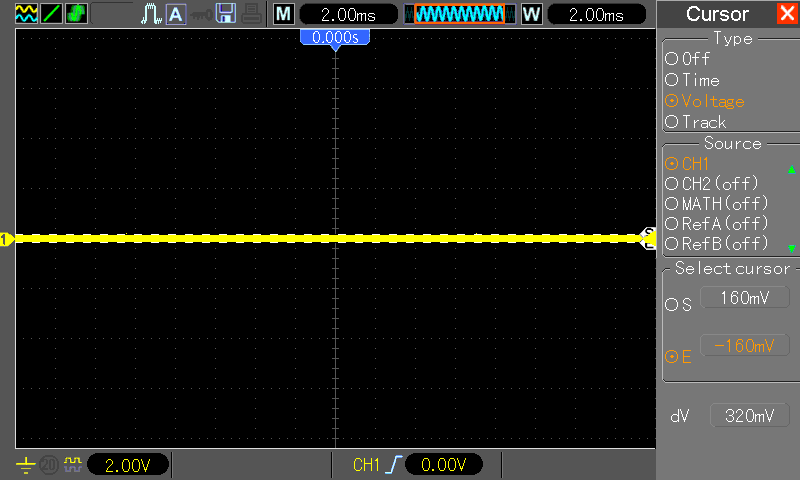
Task: Click the key lock icon
Action: click(201, 15)
